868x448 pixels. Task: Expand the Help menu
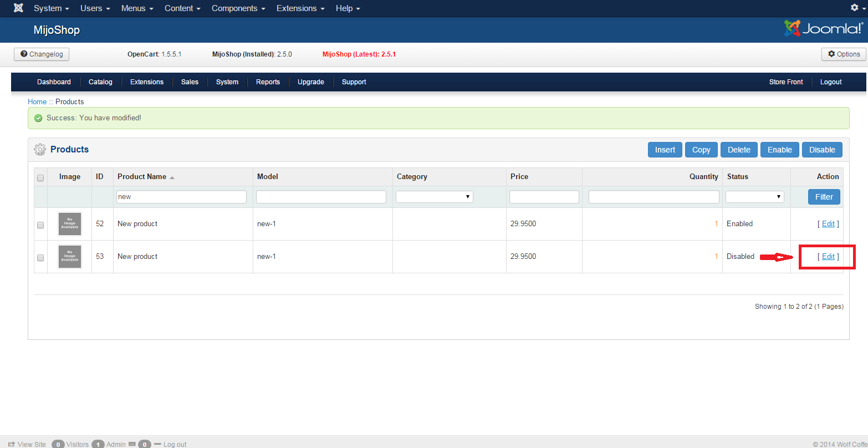(x=348, y=8)
